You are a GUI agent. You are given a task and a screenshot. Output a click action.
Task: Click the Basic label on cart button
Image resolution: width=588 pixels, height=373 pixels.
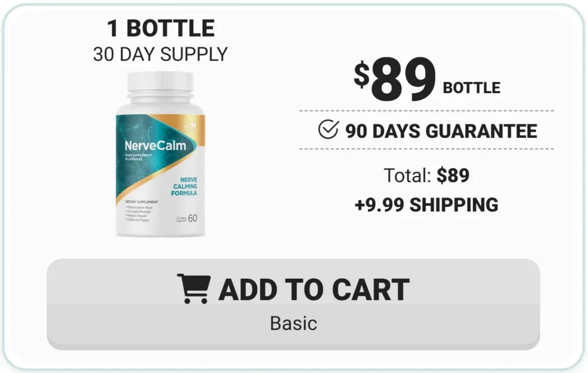click(293, 323)
